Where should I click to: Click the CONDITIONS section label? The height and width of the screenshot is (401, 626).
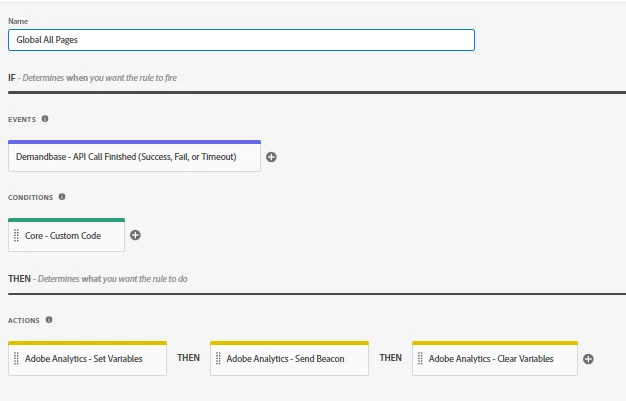(x=30, y=197)
